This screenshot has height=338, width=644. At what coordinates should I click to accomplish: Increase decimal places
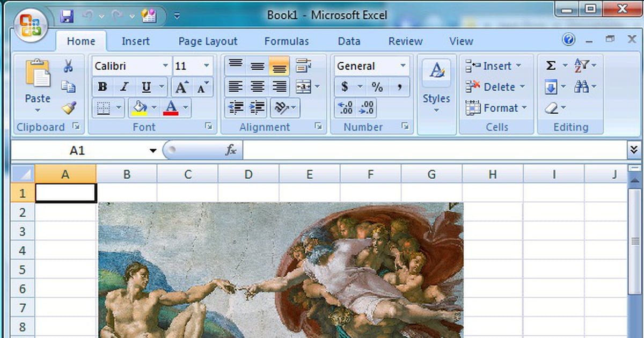(x=345, y=108)
